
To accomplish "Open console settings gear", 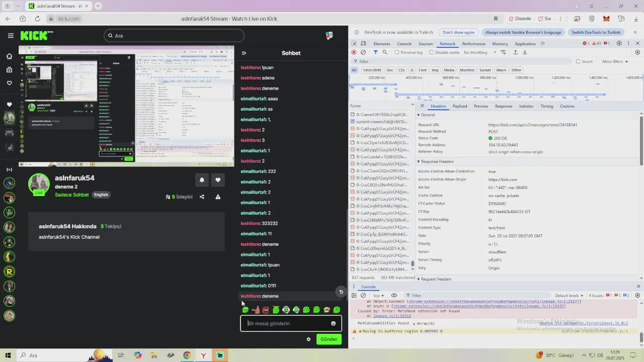I will point(637,296).
